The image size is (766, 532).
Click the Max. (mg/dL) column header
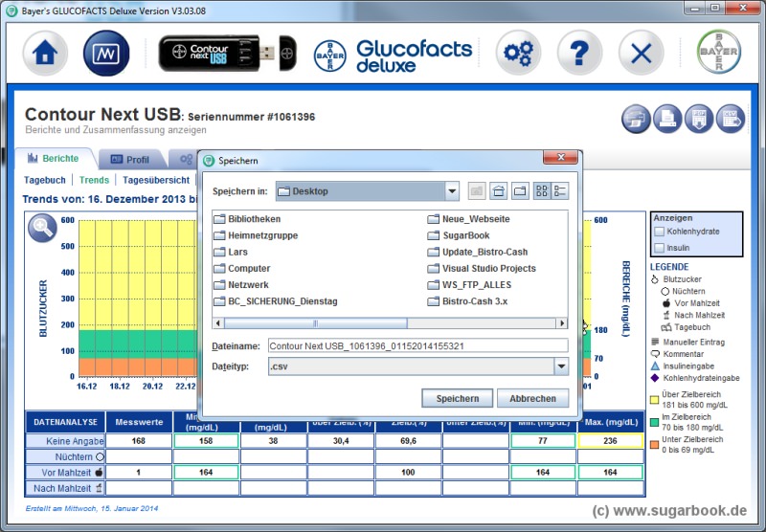(x=611, y=422)
